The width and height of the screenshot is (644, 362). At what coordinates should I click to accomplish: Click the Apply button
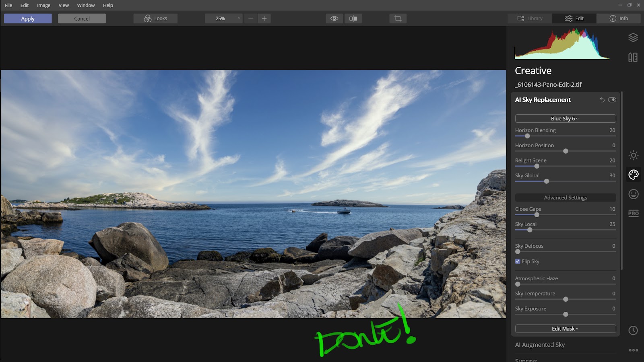point(28,19)
